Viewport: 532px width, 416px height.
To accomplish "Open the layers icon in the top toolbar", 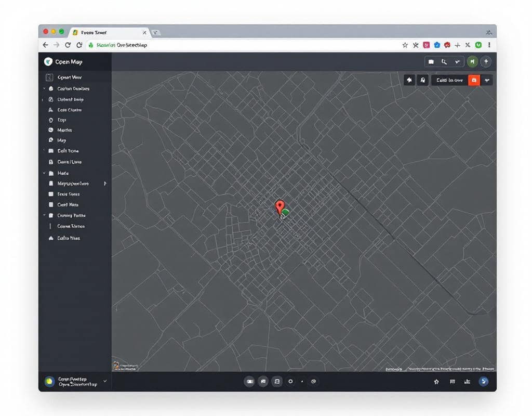I will coord(431,61).
